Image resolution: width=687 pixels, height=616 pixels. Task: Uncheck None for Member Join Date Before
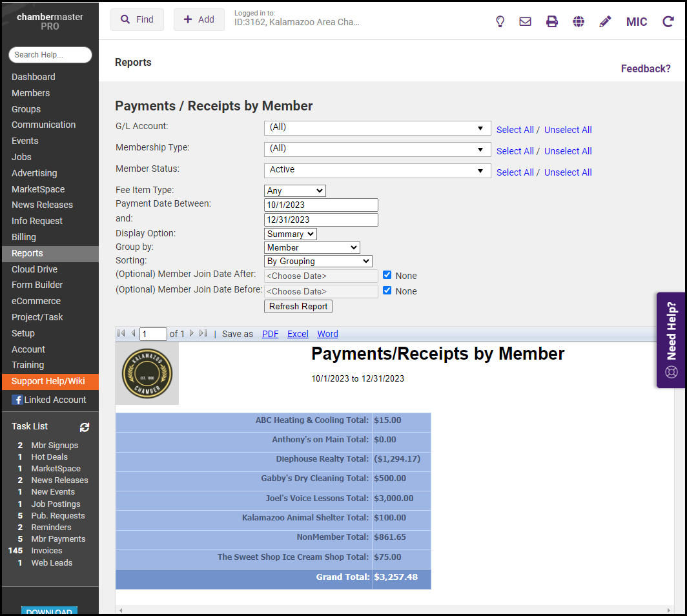387,291
